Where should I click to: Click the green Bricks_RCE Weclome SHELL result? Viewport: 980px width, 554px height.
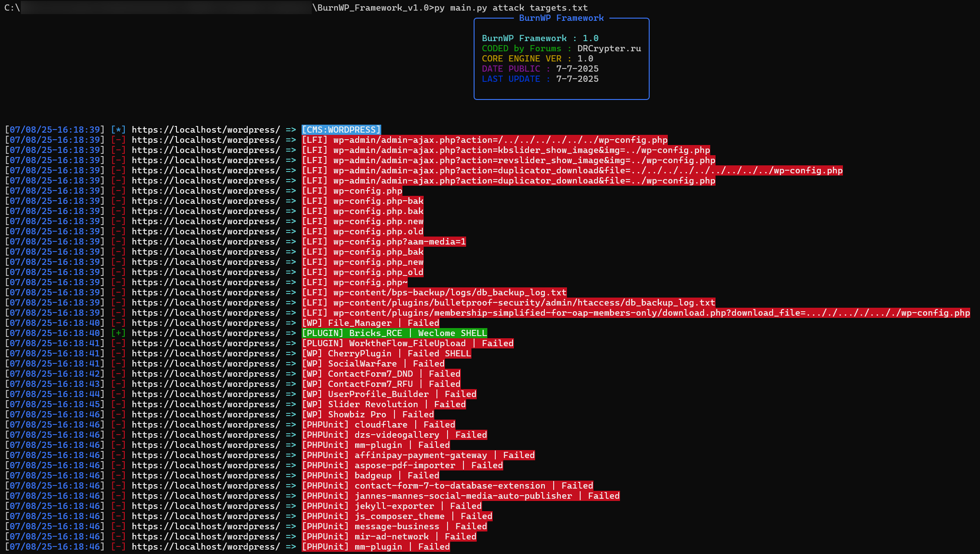pos(394,333)
